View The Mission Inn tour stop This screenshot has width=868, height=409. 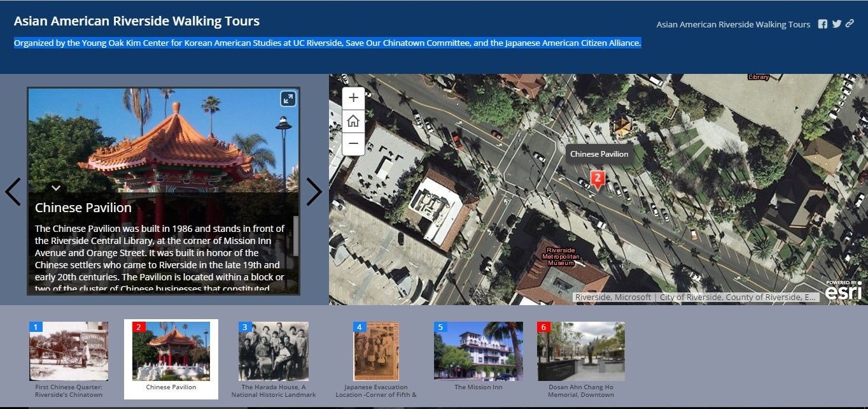click(479, 350)
